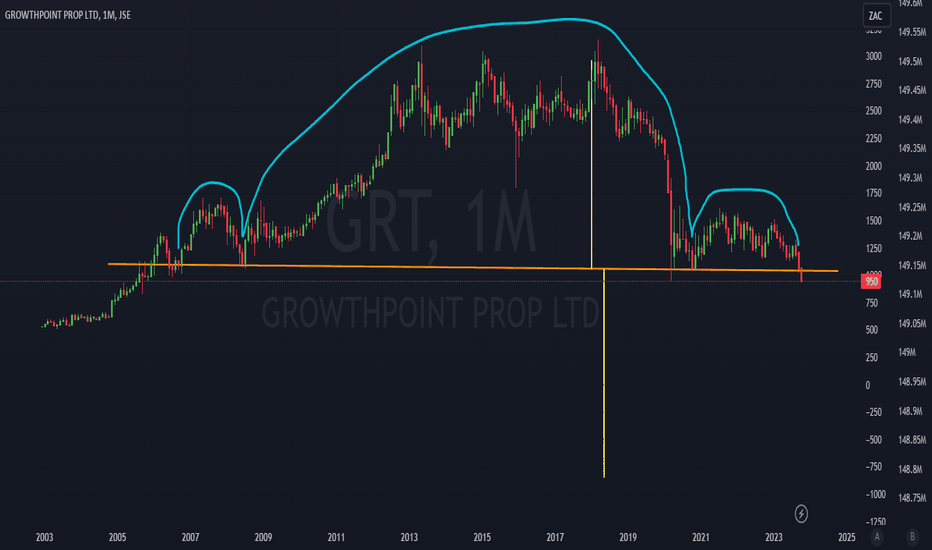The width and height of the screenshot is (932, 550).
Task: Click 149.35M on the right scale
Action: coord(912,149)
